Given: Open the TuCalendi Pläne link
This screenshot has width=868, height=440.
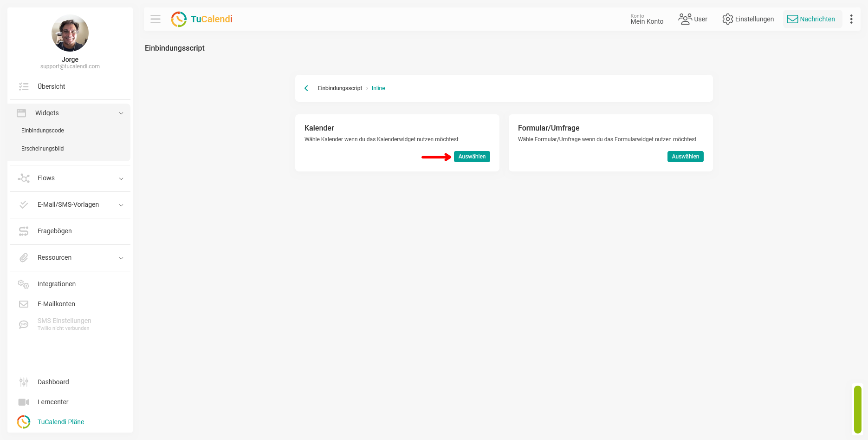Looking at the screenshot, I should [x=61, y=422].
